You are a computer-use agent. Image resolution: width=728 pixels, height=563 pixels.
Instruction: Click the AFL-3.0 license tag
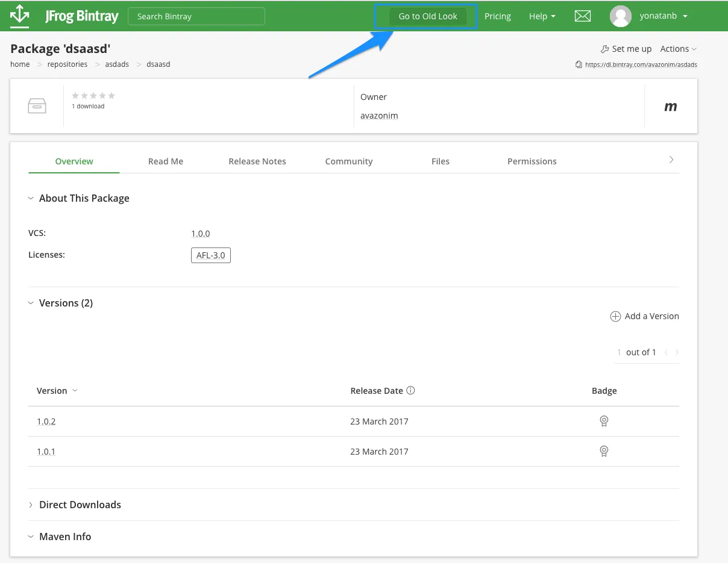point(211,255)
